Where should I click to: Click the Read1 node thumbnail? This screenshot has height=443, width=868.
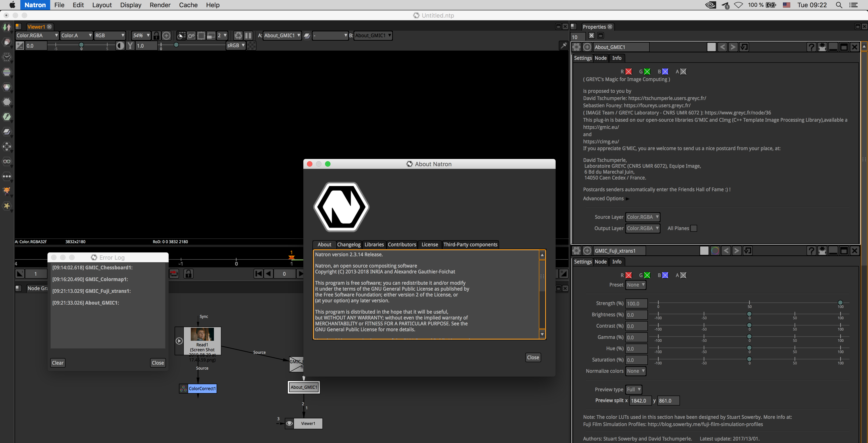pyautogui.click(x=202, y=335)
